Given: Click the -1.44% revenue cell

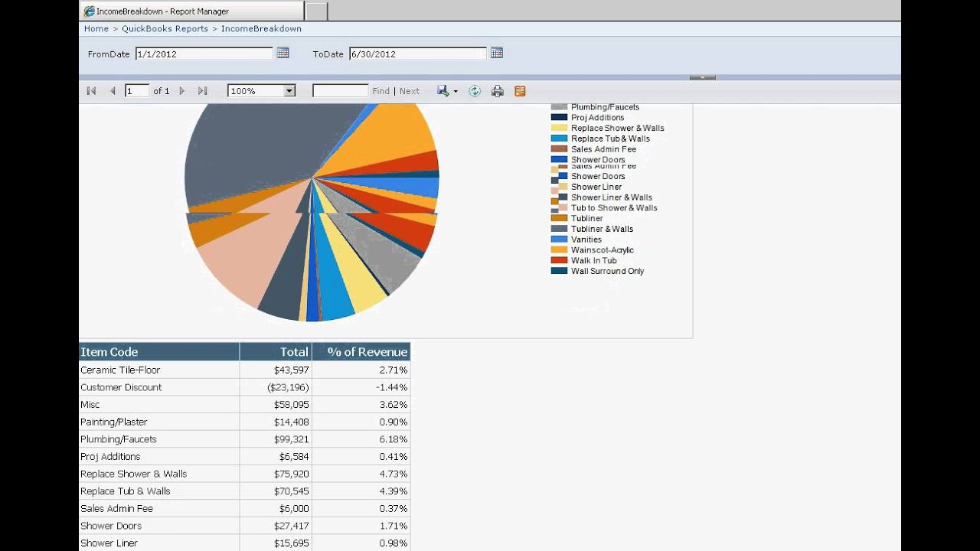Looking at the screenshot, I should (361, 387).
